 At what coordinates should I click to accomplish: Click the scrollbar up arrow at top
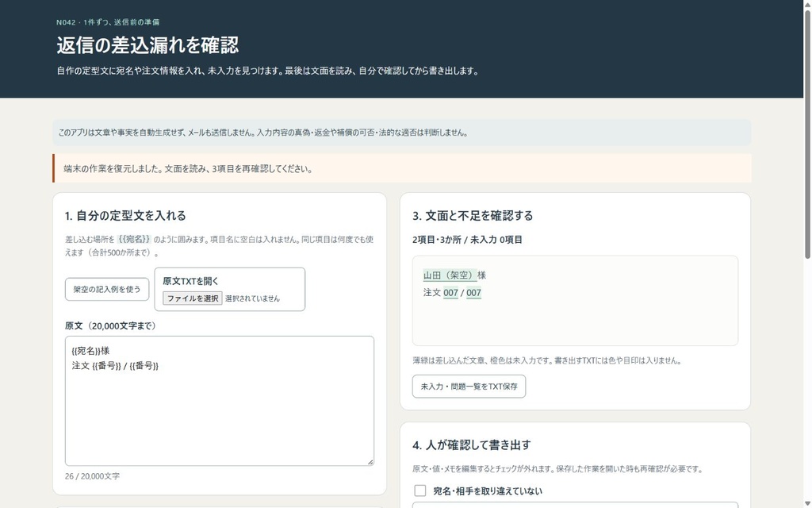[807, 4]
